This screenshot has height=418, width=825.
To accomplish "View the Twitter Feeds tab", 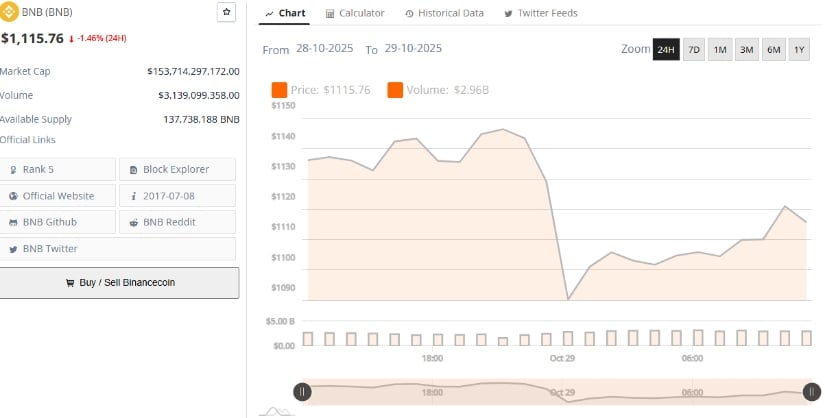I will 541,13.
